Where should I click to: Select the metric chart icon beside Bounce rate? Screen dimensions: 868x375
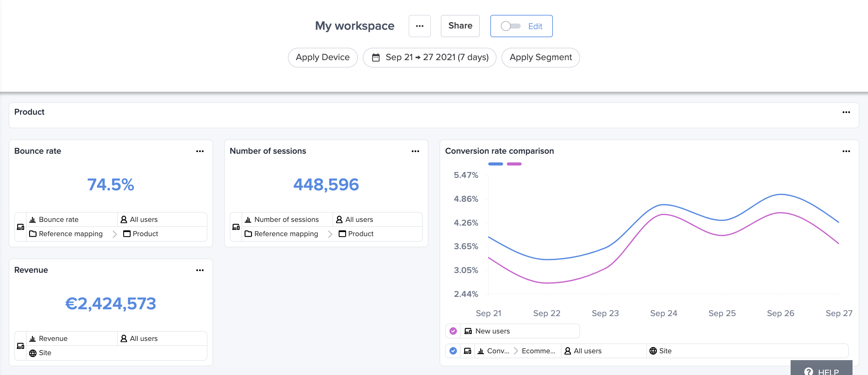32,219
